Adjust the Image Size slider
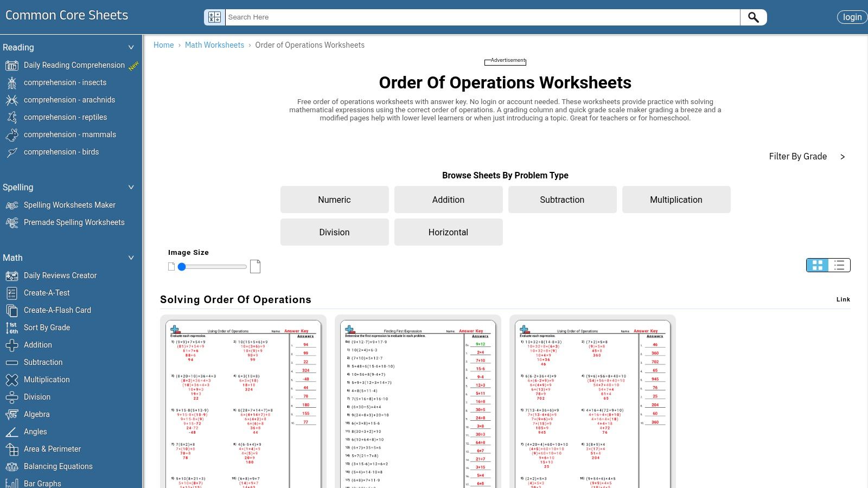 tap(182, 266)
